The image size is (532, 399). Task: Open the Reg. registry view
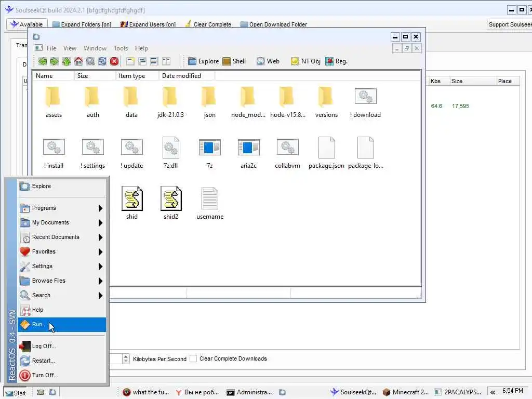pos(336,61)
